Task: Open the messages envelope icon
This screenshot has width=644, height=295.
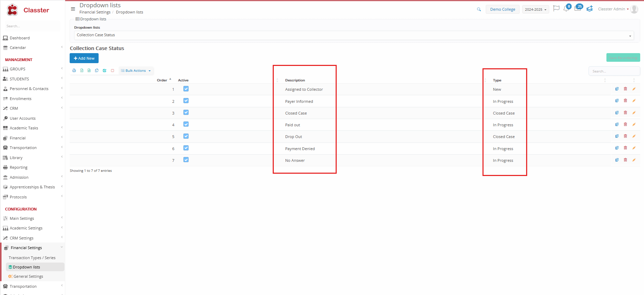Action: point(578,9)
